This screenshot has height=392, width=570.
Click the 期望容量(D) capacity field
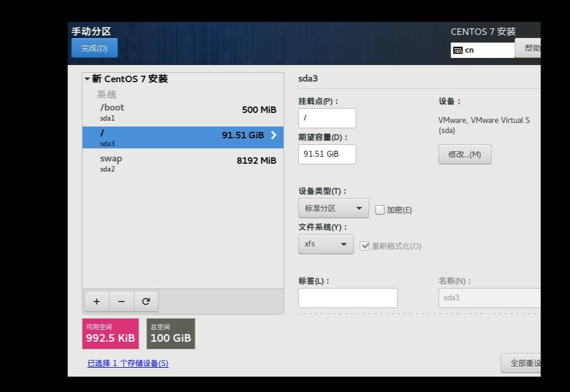pyautogui.click(x=327, y=154)
